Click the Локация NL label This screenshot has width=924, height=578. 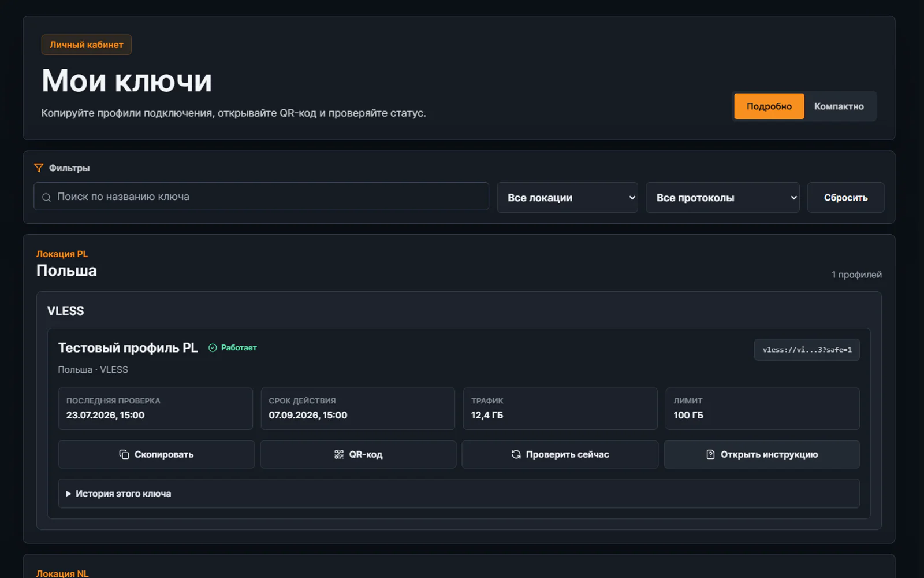[x=62, y=573]
